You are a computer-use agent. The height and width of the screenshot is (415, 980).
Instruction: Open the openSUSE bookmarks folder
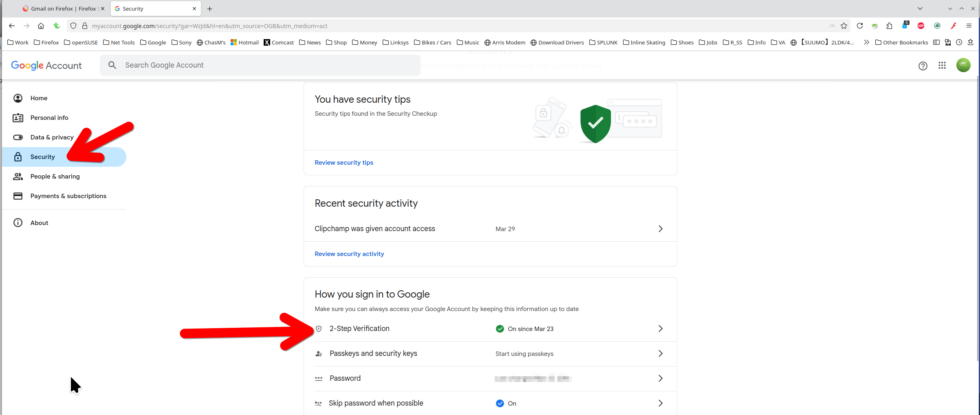(81, 42)
